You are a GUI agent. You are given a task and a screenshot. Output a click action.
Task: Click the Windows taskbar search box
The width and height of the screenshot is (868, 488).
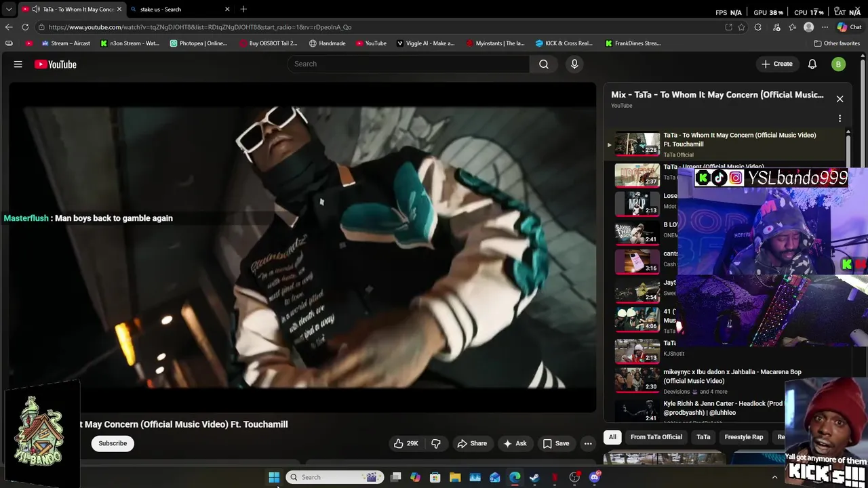(x=334, y=477)
